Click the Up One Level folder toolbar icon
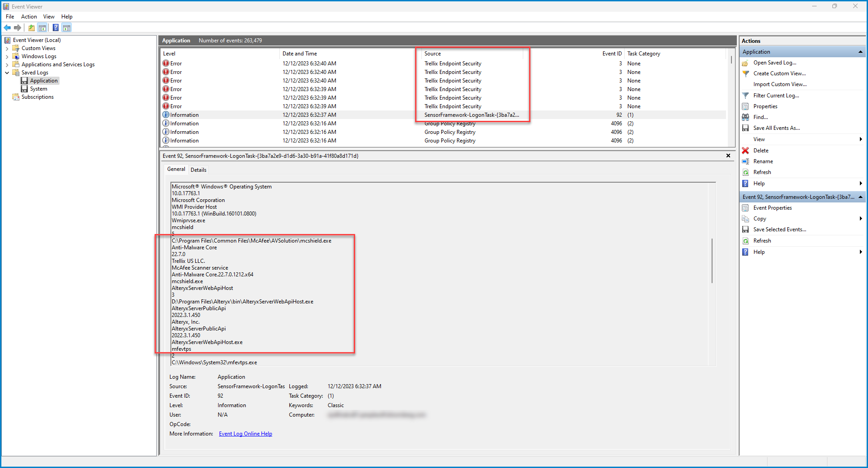 click(32, 28)
